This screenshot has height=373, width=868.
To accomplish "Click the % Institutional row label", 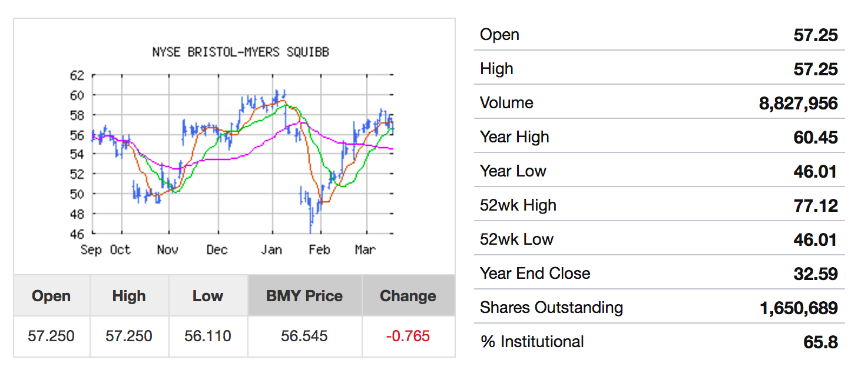I will click(x=532, y=342).
